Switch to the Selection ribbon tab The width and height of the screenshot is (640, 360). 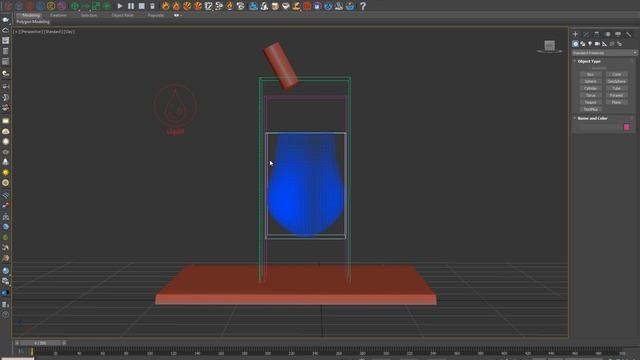pyautogui.click(x=89, y=15)
